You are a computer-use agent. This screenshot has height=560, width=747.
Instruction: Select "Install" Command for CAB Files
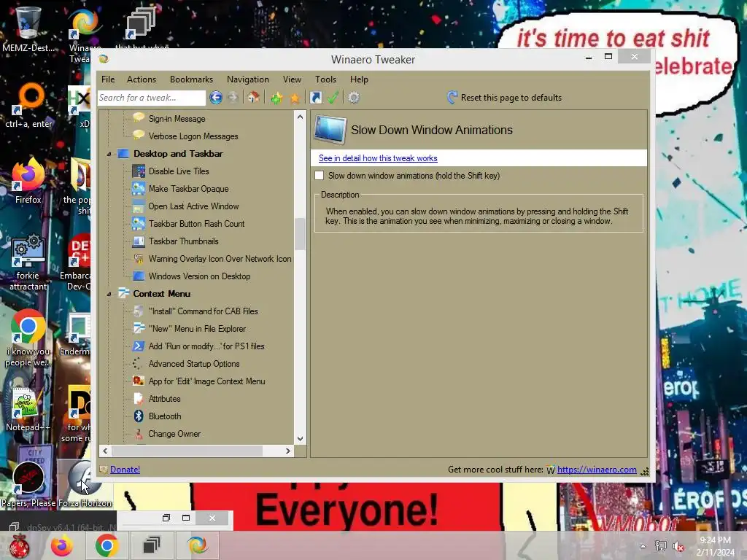click(203, 311)
